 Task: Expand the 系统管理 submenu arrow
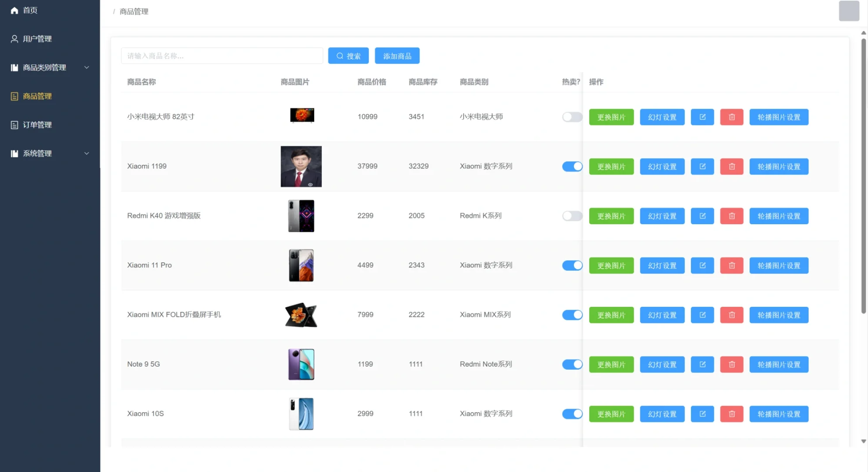[x=87, y=153]
